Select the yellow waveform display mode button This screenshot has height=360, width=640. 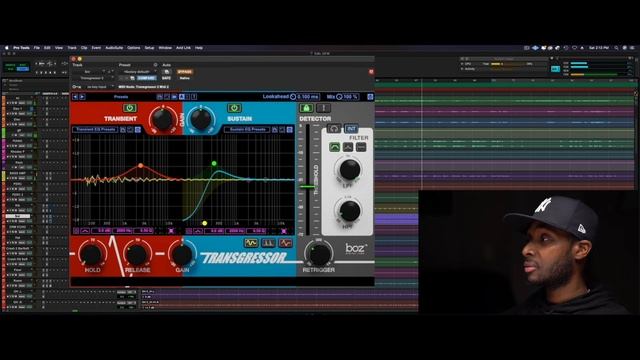click(x=251, y=243)
